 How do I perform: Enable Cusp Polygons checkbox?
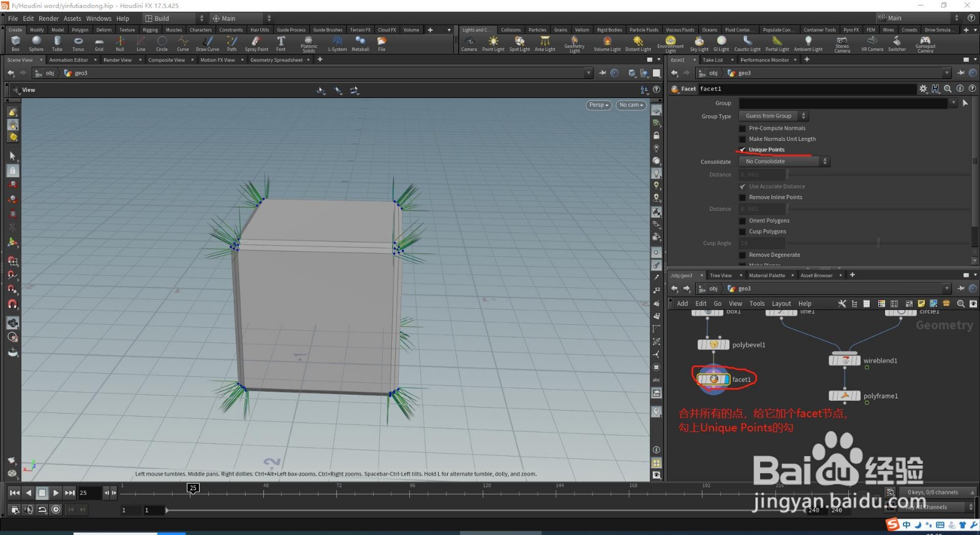(x=742, y=232)
